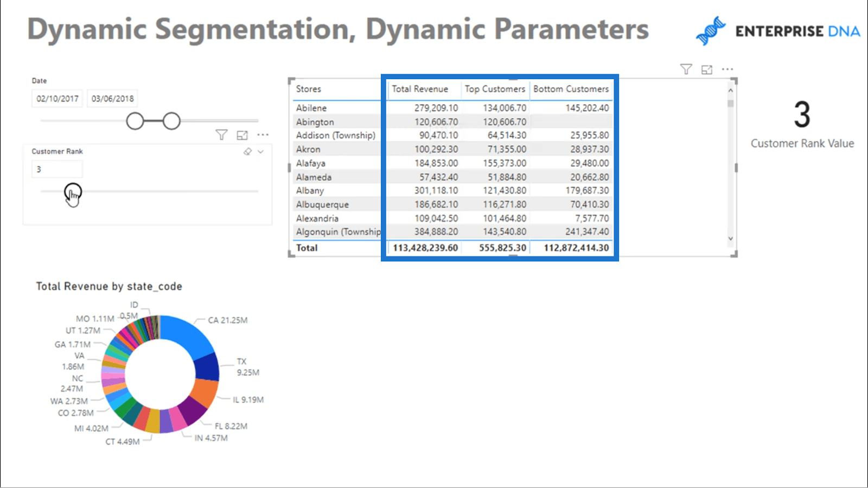Click the CT 4.49M data label

click(123, 442)
